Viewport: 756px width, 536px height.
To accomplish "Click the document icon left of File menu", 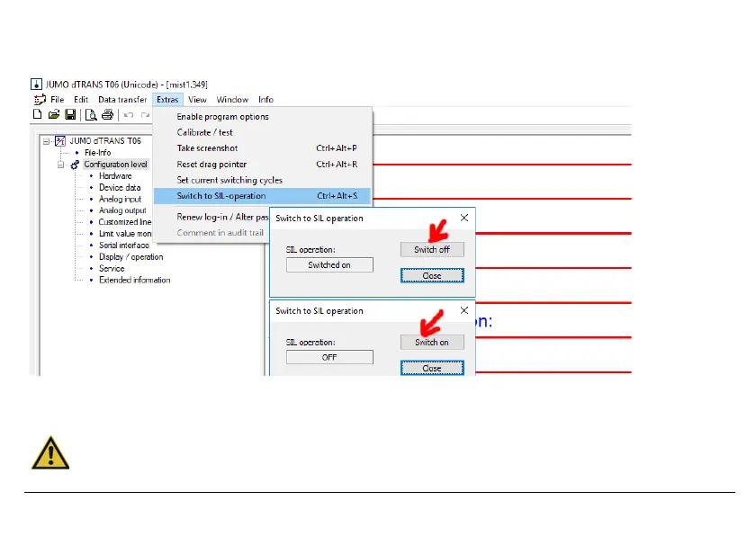I will point(40,100).
